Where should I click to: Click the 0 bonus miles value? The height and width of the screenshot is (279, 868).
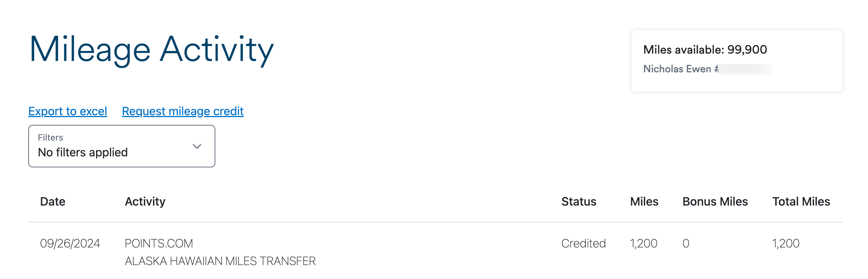(x=686, y=243)
